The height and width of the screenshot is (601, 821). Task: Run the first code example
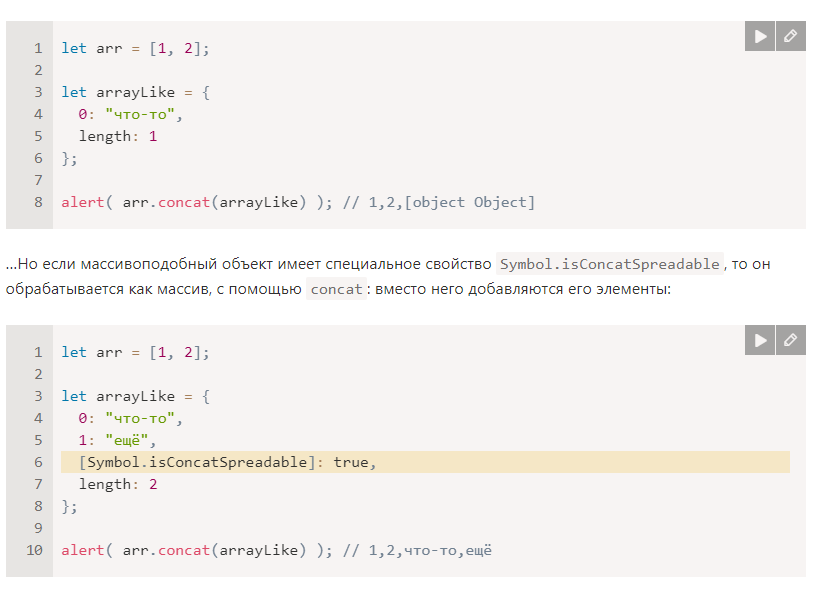[759, 36]
